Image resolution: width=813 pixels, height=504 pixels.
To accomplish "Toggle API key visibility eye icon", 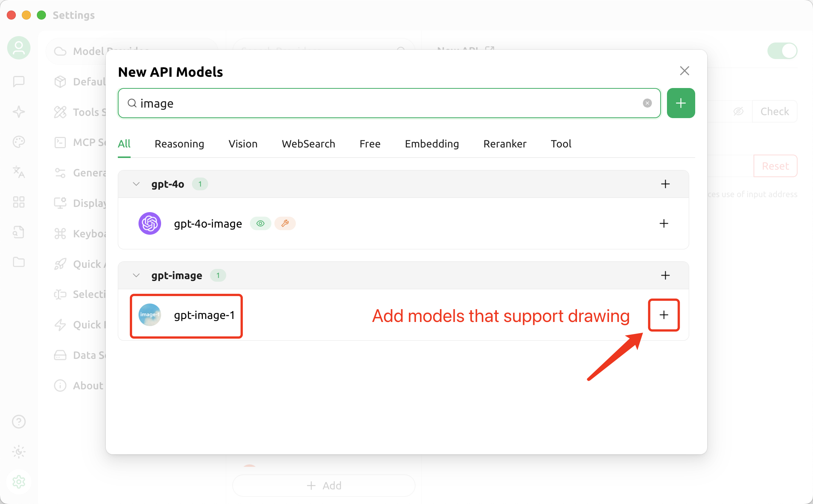I will click(738, 111).
